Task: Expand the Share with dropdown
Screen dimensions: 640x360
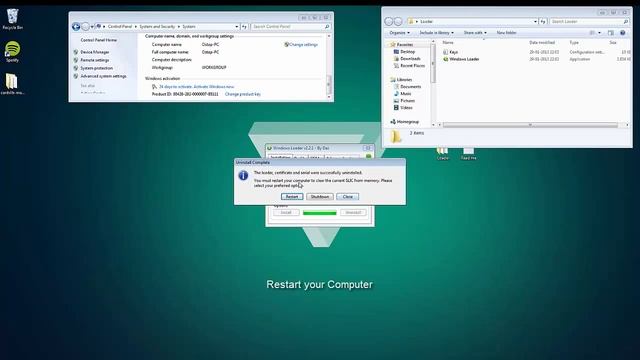Action: [475, 33]
